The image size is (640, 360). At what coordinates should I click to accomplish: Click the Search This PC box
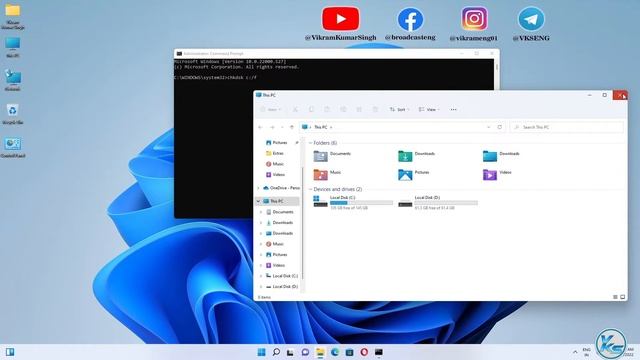[567, 127]
